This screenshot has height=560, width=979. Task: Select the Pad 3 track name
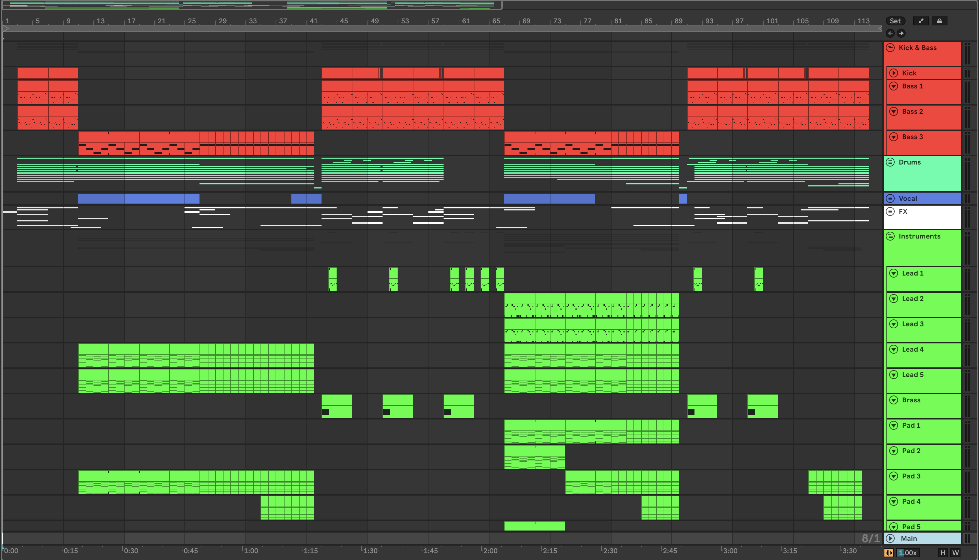pyautogui.click(x=911, y=476)
